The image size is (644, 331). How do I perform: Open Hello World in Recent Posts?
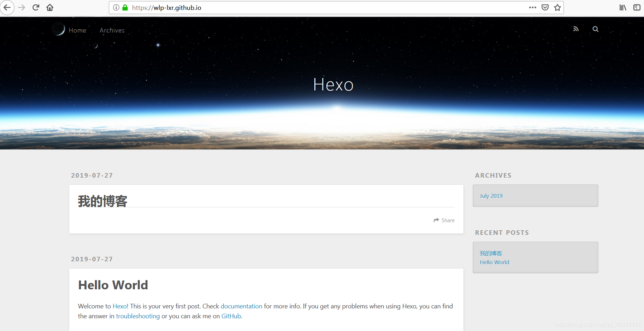pos(494,262)
